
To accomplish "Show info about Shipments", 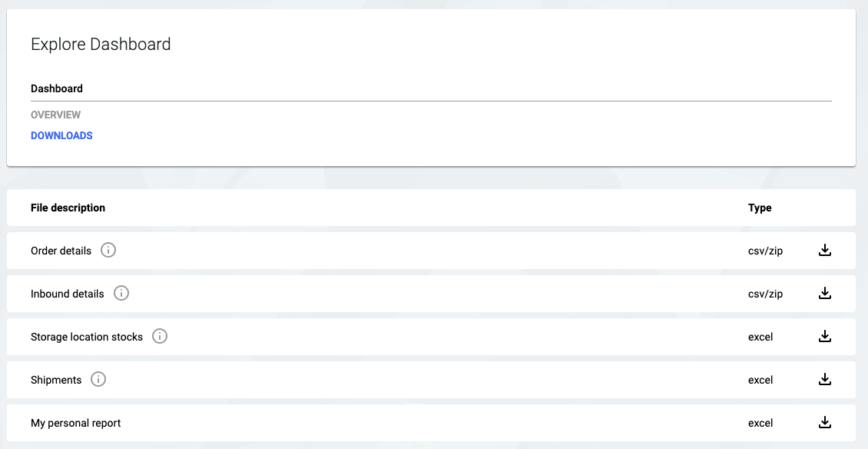I will 98,380.
